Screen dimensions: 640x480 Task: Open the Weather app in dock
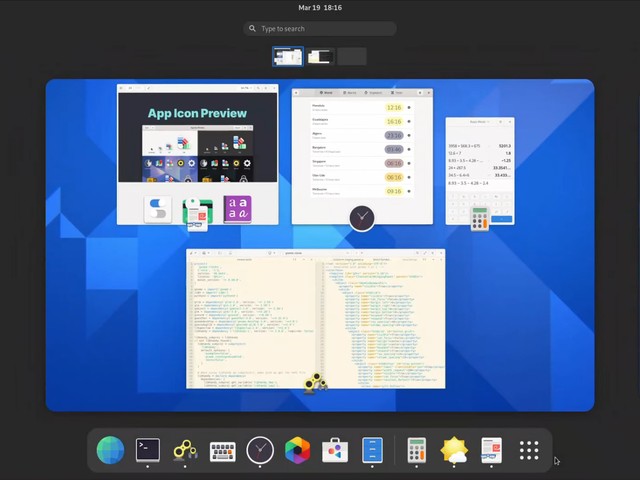(454, 450)
